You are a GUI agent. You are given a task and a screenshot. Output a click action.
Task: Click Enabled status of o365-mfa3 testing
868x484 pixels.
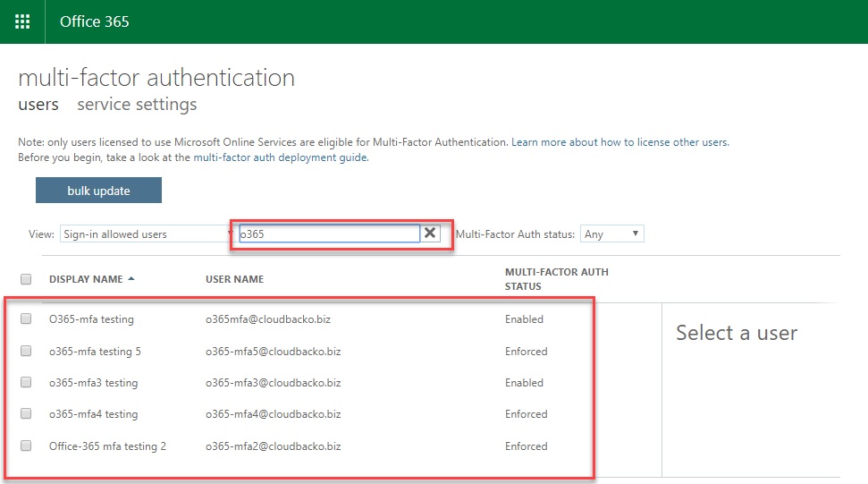tap(524, 383)
